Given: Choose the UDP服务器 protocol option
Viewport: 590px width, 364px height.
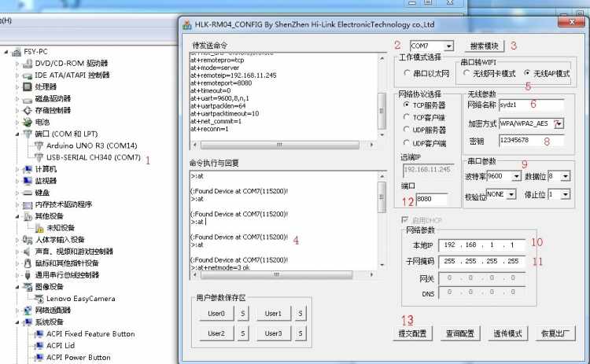Looking at the screenshot, I should 407,130.
